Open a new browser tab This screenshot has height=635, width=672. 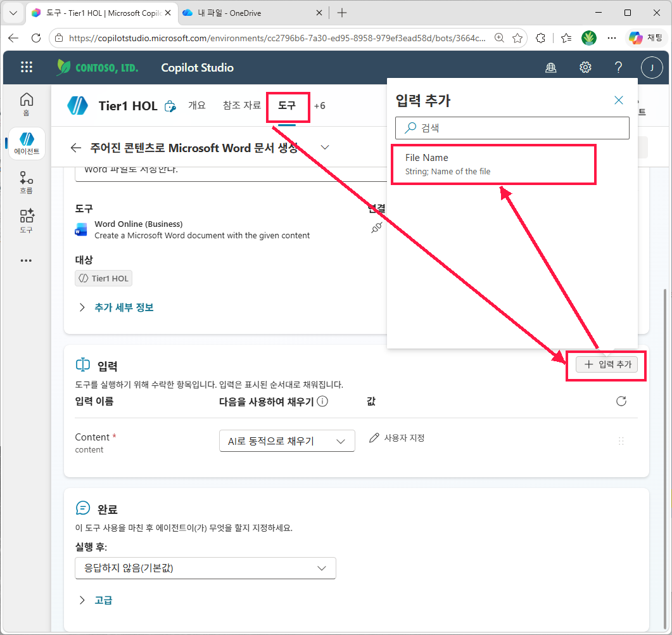(x=342, y=13)
